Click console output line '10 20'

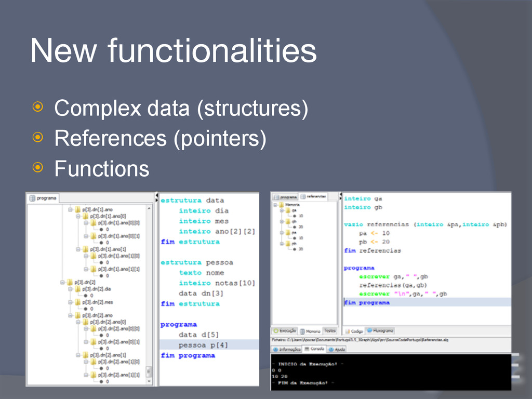point(280,377)
